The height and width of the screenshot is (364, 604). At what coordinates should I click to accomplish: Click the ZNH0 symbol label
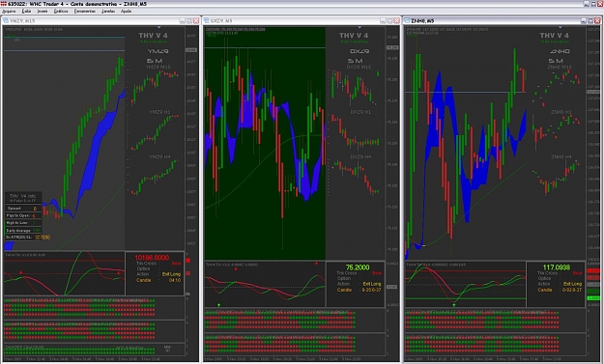(x=560, y=51)
